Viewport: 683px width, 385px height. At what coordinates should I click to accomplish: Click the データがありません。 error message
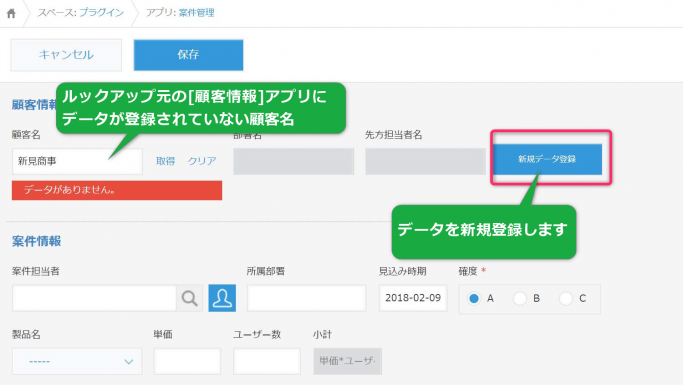point(117,190)
